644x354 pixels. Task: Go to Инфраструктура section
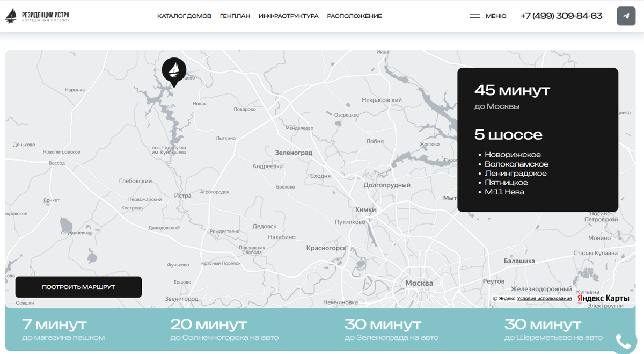[289, 16]
